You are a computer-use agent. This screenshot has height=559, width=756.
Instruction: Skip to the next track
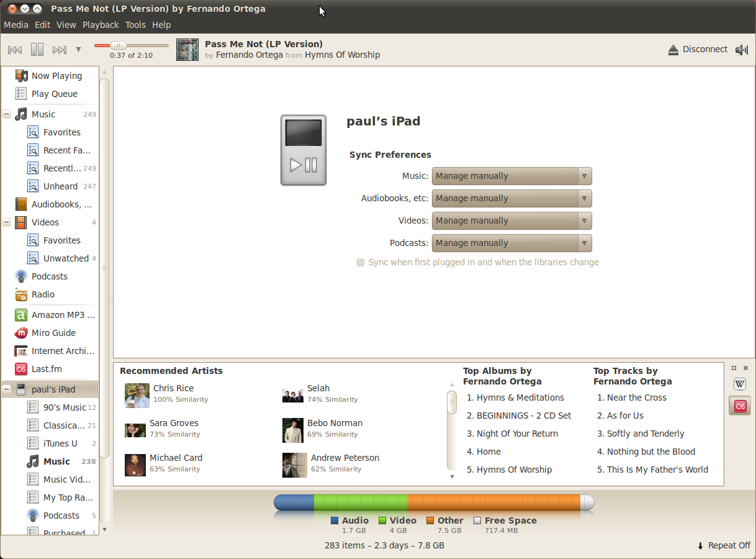point(59,50)
